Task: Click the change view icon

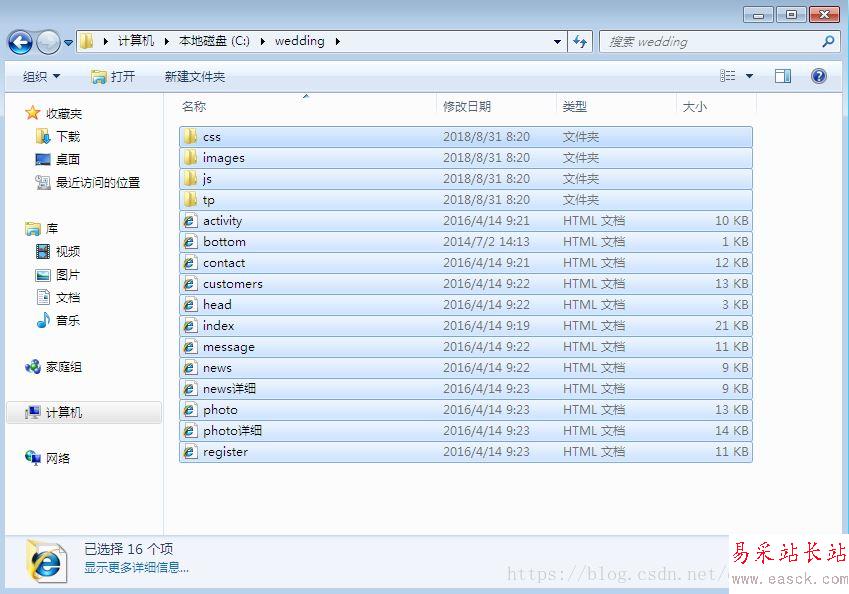Action: (727, 76)
